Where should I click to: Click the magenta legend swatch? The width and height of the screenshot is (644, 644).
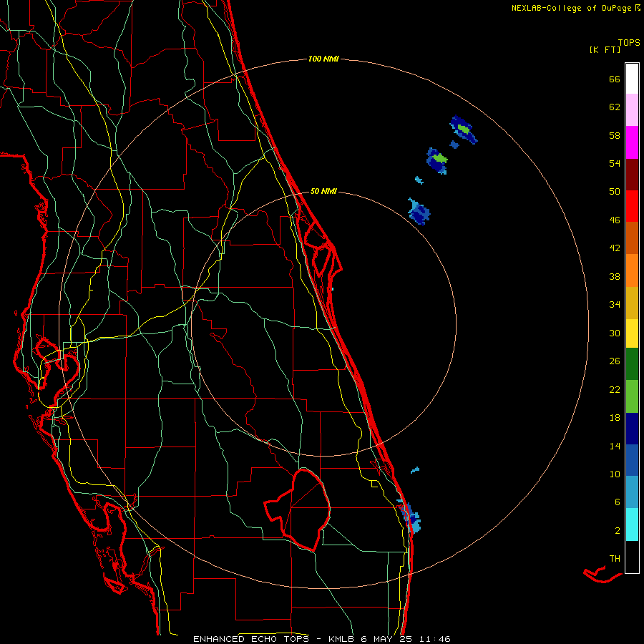coord(632,142)
